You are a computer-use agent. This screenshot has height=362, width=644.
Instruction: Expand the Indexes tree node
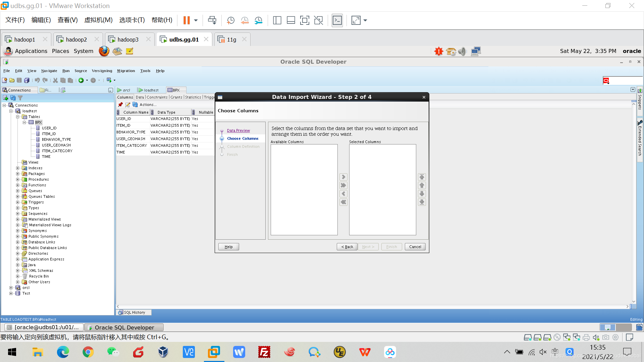[18, 168]
